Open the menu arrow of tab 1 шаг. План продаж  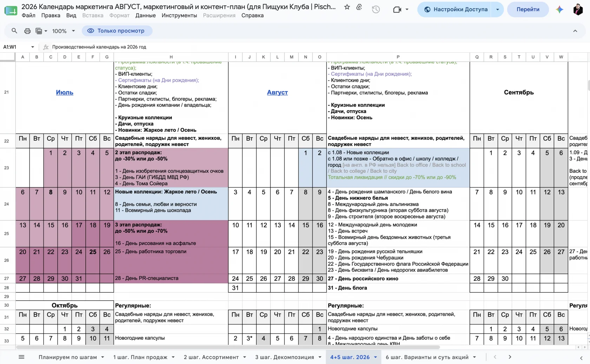click(x=173, y=357)
